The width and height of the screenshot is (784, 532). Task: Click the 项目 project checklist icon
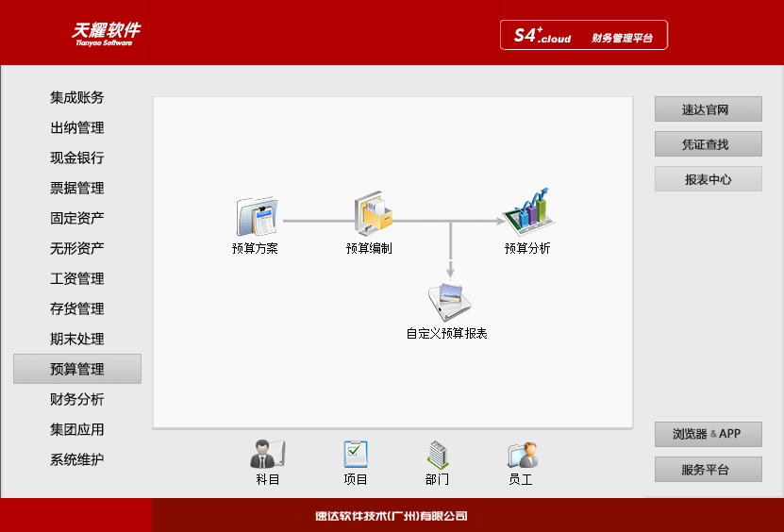click(356, 456)
